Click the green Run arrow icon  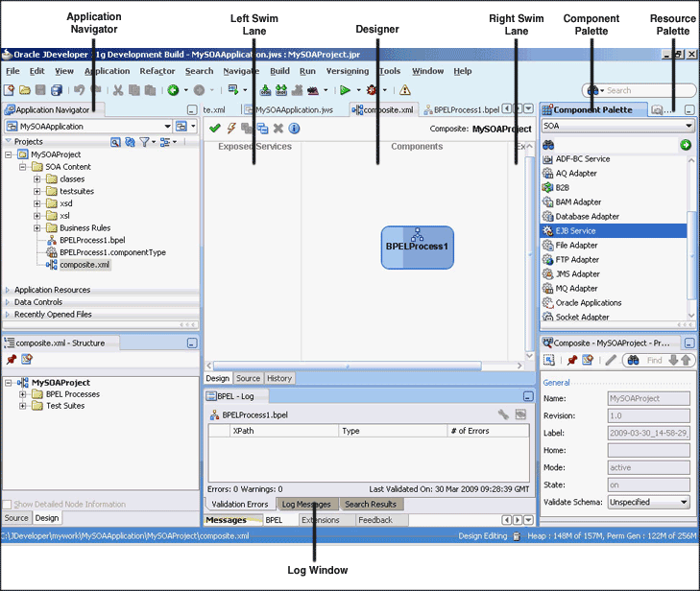345,90
